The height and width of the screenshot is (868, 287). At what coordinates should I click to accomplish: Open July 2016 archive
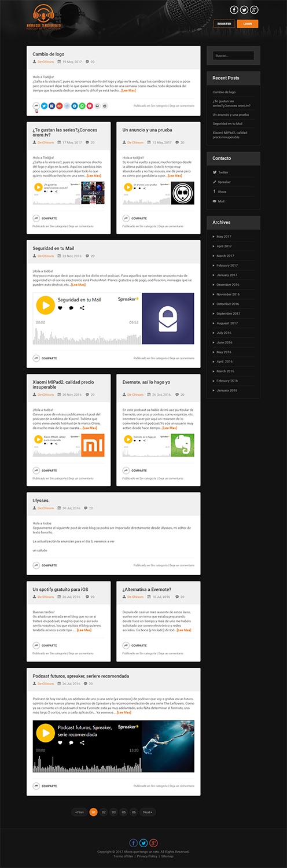point(223,333)
